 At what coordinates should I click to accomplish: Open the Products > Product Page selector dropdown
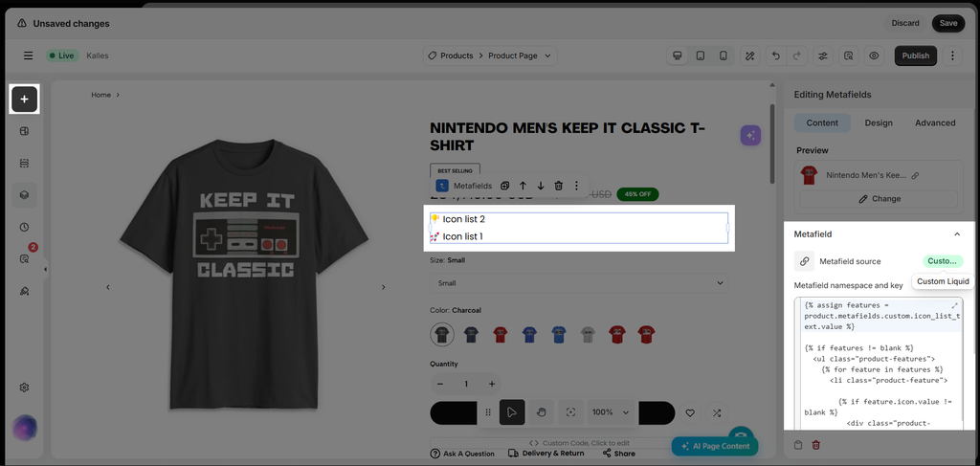click(490, 55)
